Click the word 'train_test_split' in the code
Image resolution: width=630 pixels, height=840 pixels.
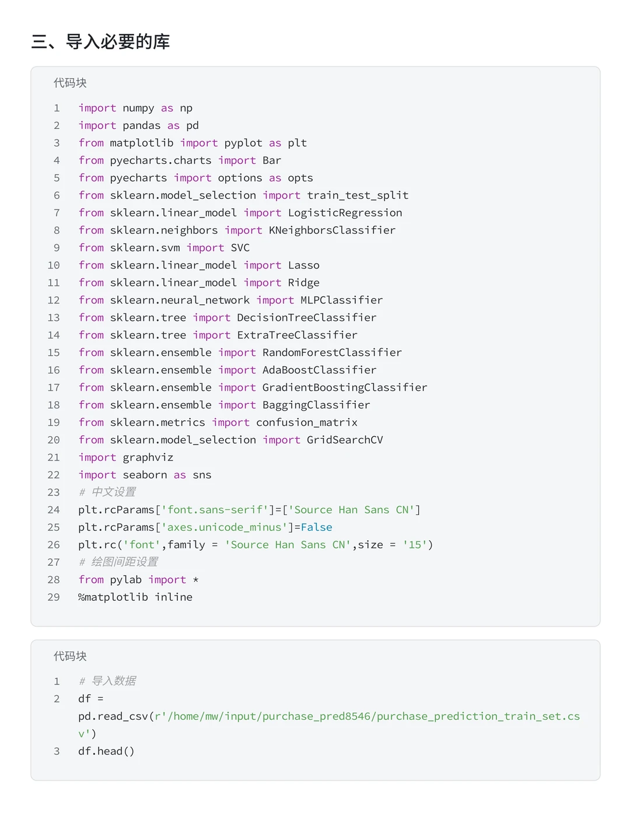pos(358,195)
